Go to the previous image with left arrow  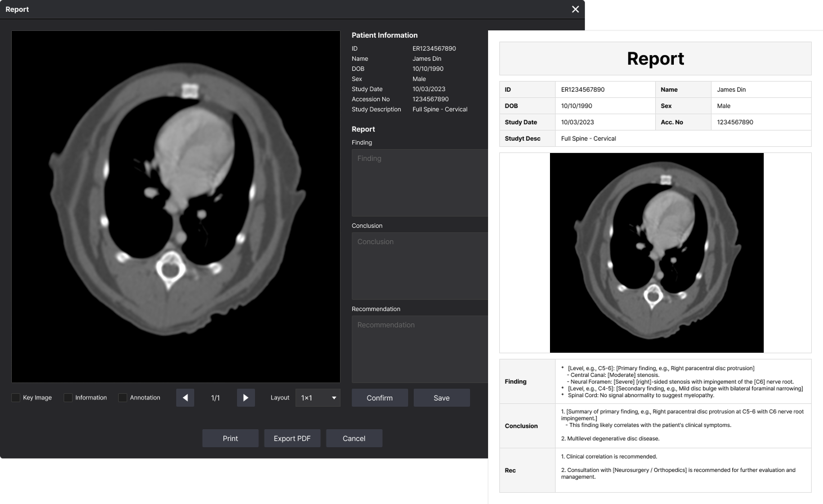click(x=185, y=398)
